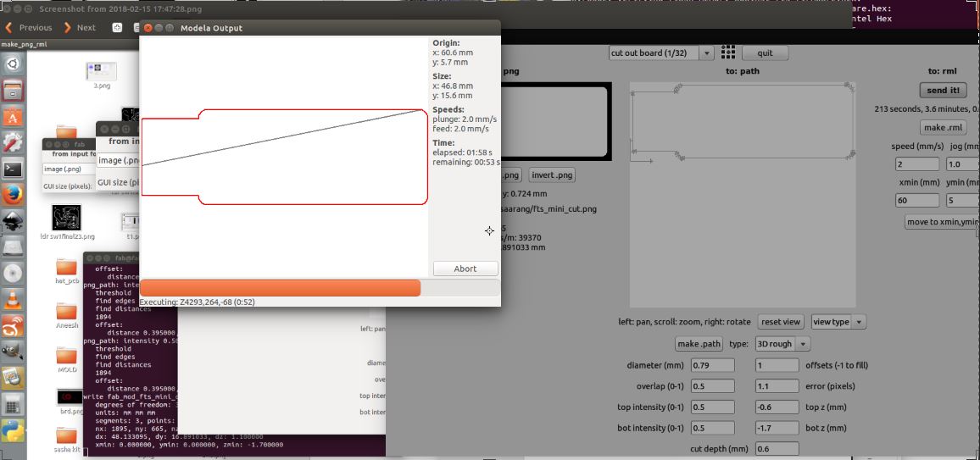Click the make .rml button

944,127
